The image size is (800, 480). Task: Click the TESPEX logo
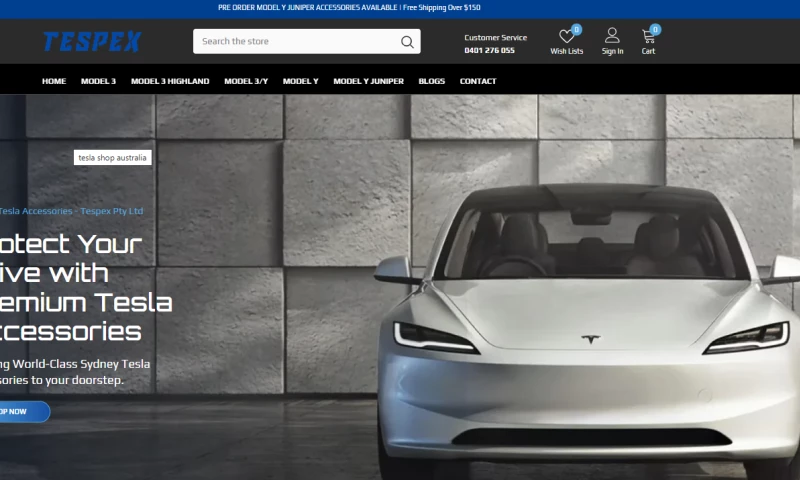(92, 42)
